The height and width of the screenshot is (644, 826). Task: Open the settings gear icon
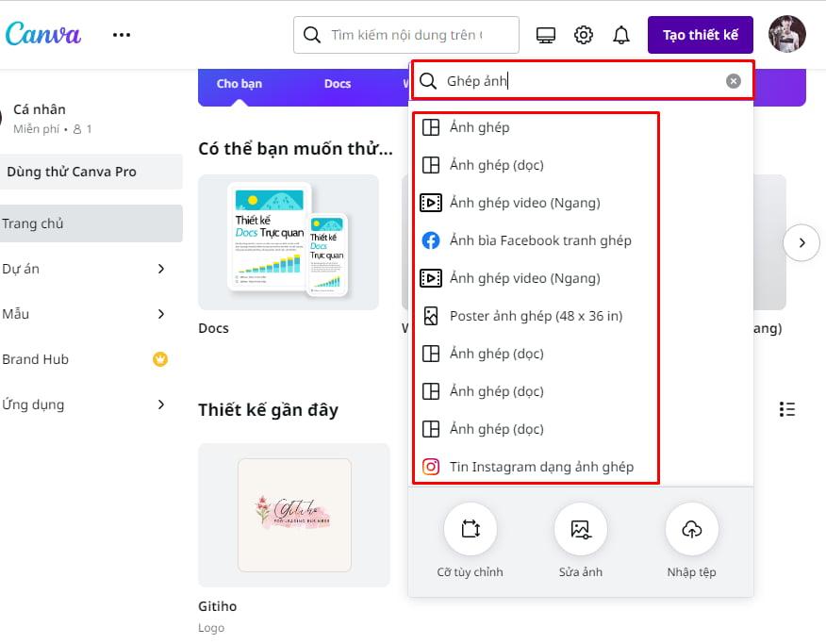[x=583, y=35]
